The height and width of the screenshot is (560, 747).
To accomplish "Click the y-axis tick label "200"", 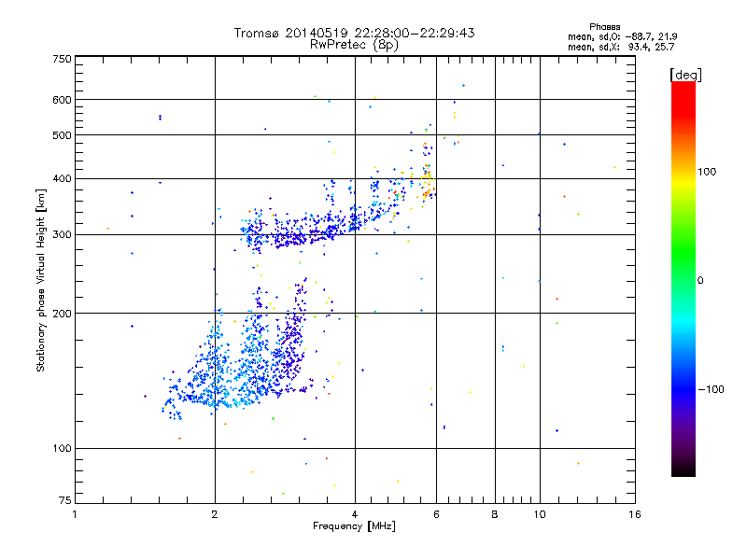I will coord(62,314).
